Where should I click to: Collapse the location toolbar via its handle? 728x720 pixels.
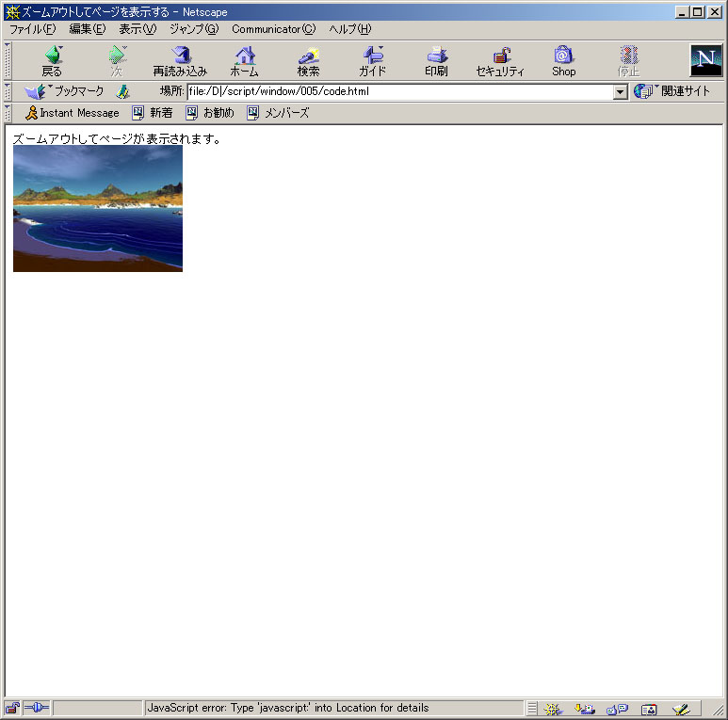(8, 91)
